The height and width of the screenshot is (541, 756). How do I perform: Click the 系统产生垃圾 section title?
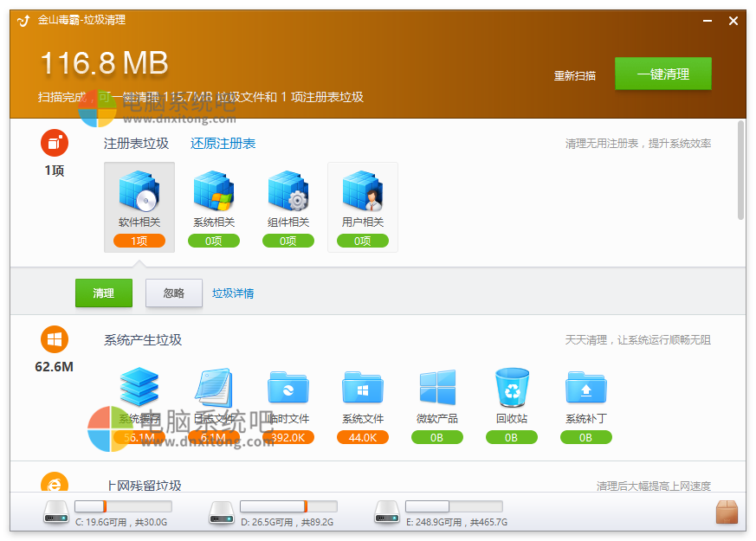click(x=143, y=339)
